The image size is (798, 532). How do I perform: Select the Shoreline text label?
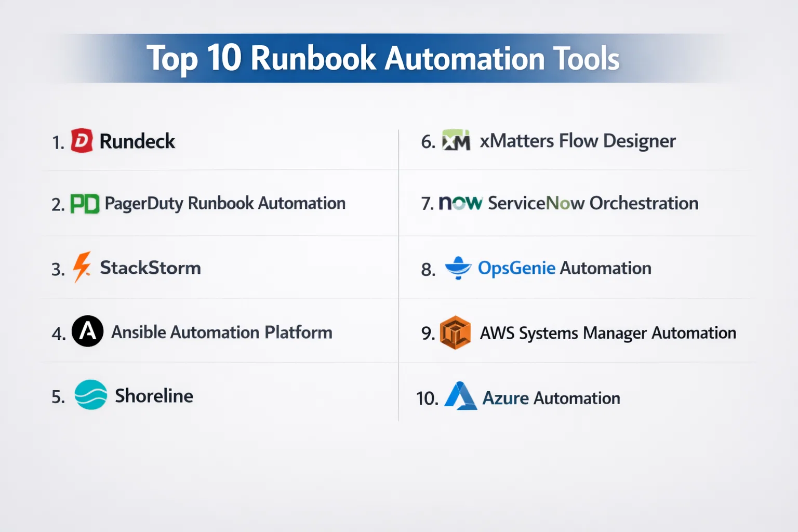(x=154, y=396)
